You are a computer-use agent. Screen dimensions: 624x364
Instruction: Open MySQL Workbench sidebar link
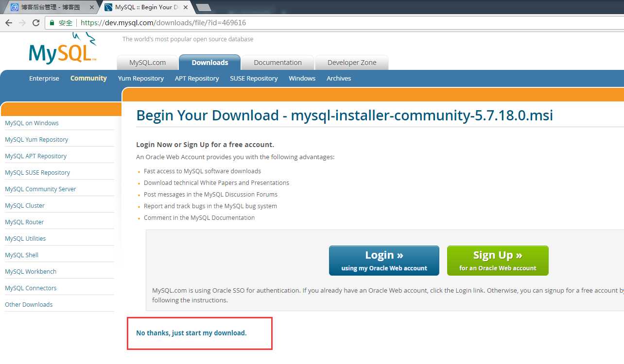[31, 272]
